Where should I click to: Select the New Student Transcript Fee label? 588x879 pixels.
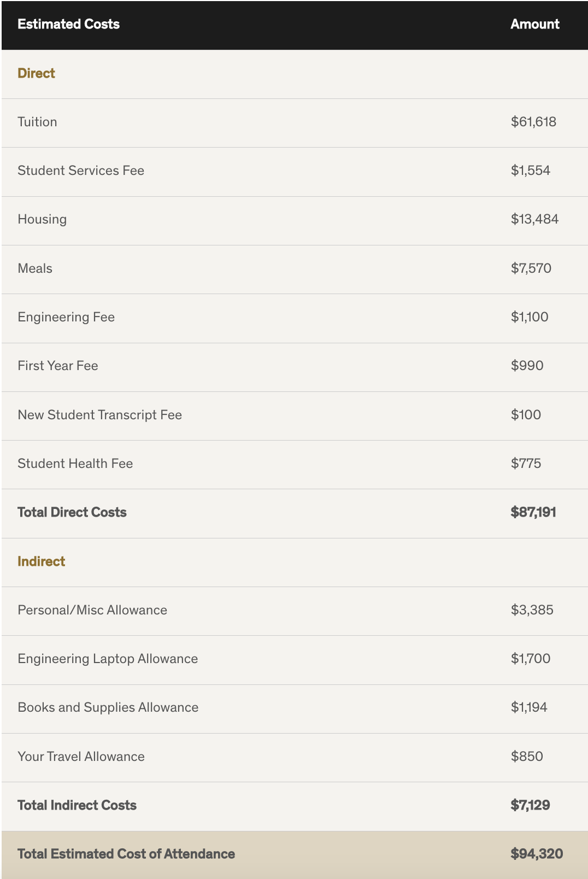(x=99, y=415)
